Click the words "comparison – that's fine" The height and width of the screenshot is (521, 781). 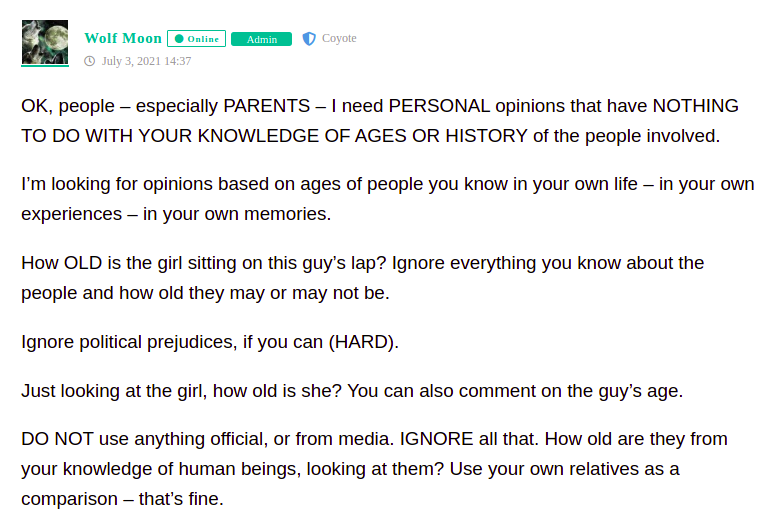point(122,499)
